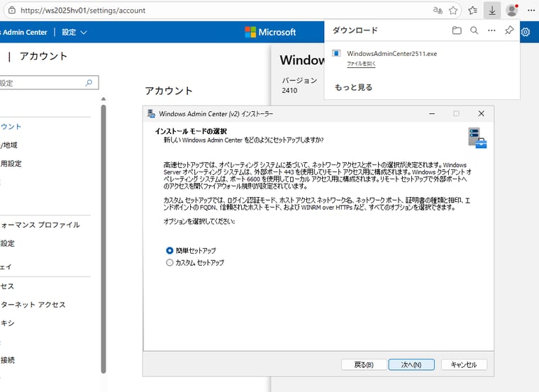Select アカウント item in settings sidebar
Image resolution: width=539 pixels, height=392 pixels.
pos(11,126)
